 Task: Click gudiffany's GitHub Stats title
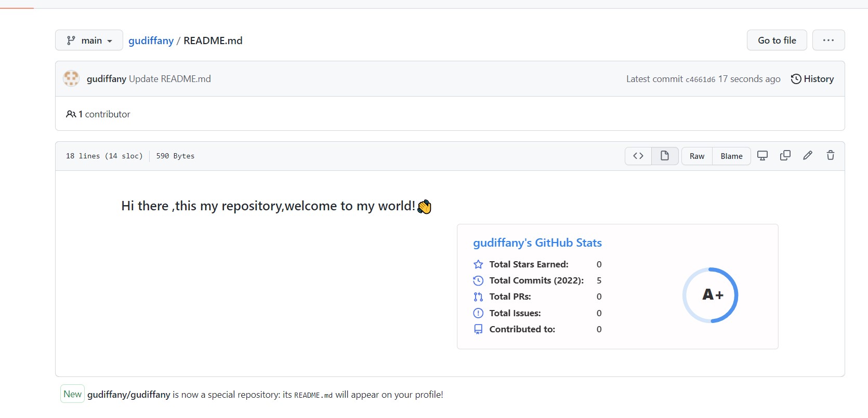[537, 243]
